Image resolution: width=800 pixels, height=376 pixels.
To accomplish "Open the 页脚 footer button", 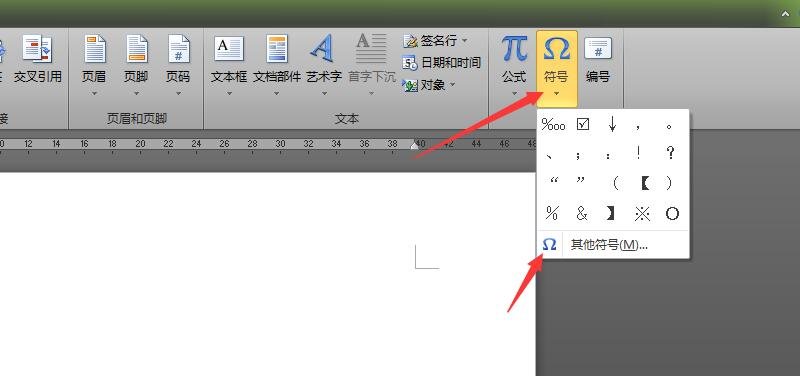I will click(136, 64).
